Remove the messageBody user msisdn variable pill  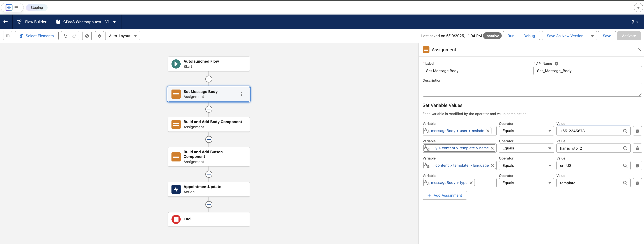(x=487, y=131)
